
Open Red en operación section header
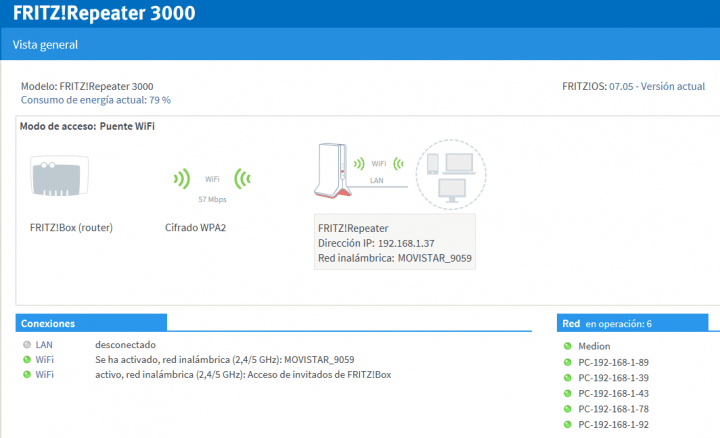(x=632, y=323)
